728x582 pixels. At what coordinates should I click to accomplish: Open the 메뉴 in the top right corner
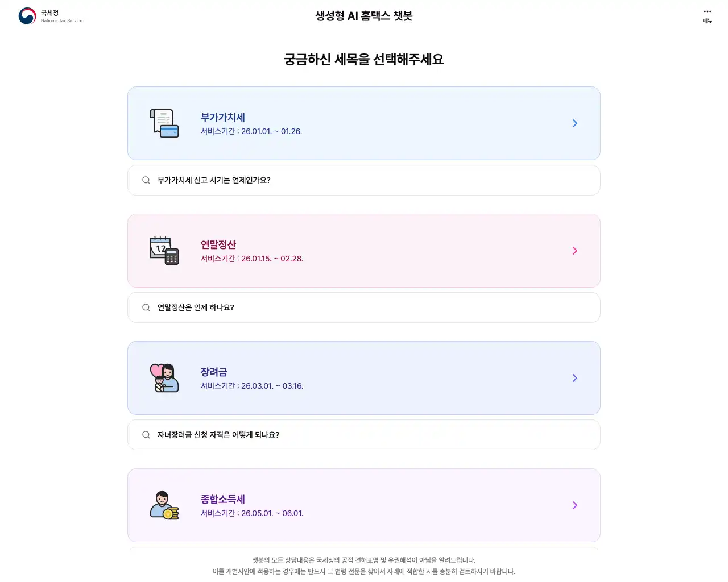[x=707, y=15]
